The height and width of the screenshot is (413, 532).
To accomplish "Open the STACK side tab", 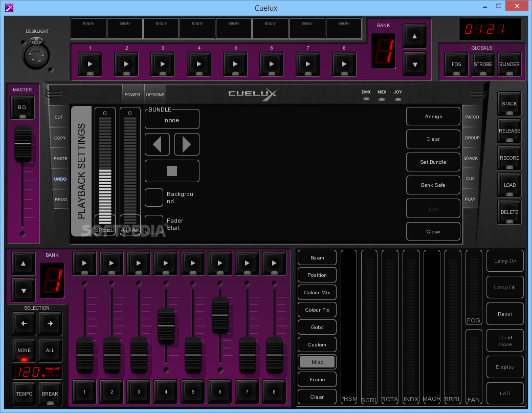I will coord(471,158).
